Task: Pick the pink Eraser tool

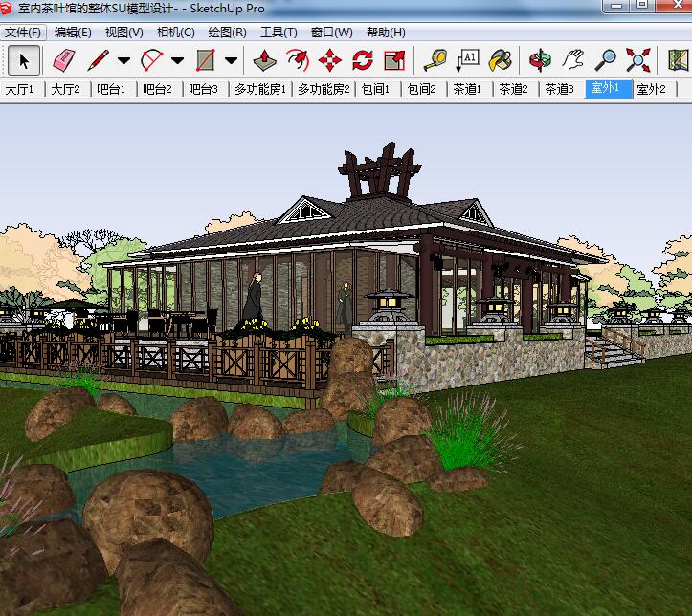Action: point(64,60)
